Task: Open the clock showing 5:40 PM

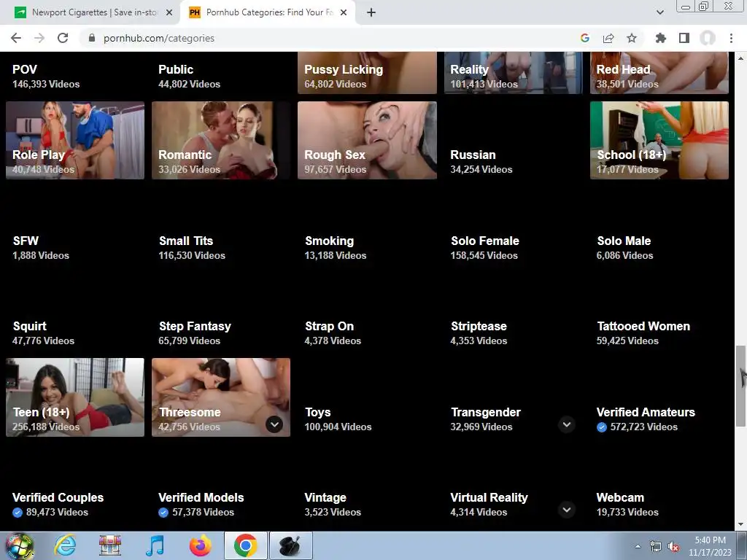Action: tap(710, 546)
